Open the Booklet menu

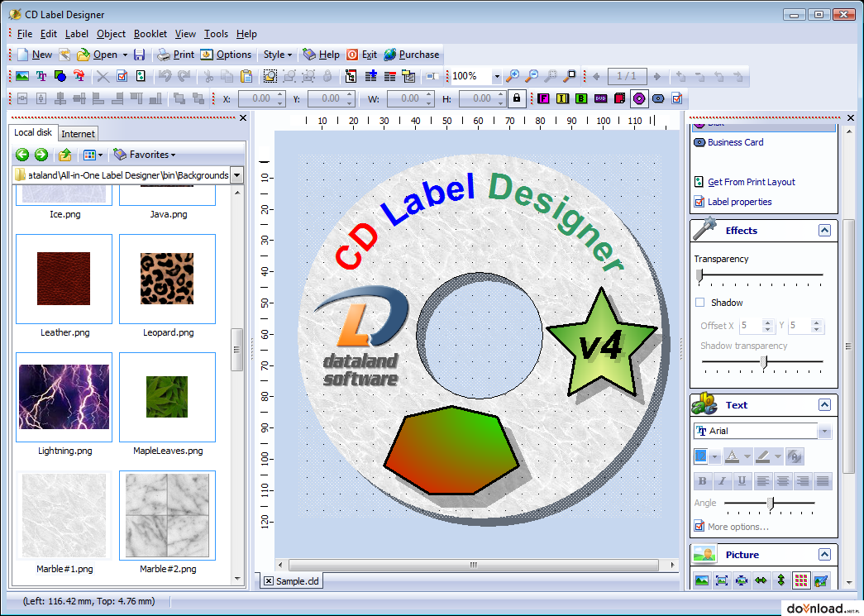tap(150, 34)
